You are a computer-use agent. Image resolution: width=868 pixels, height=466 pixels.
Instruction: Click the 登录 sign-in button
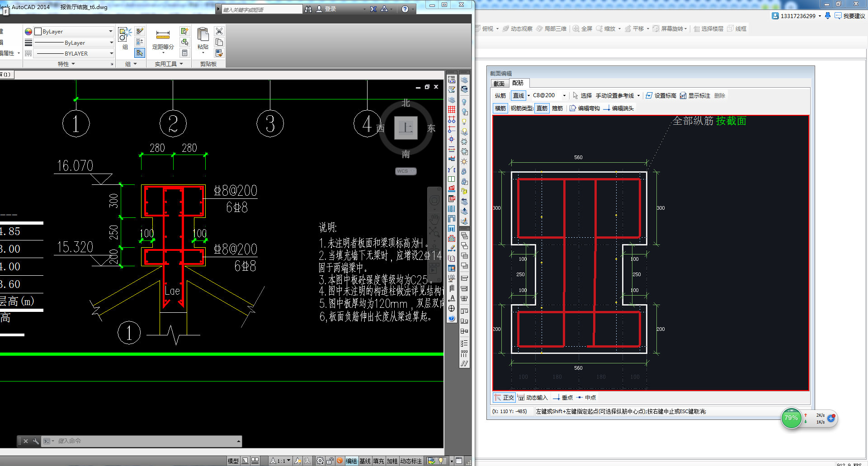(326, 9)
